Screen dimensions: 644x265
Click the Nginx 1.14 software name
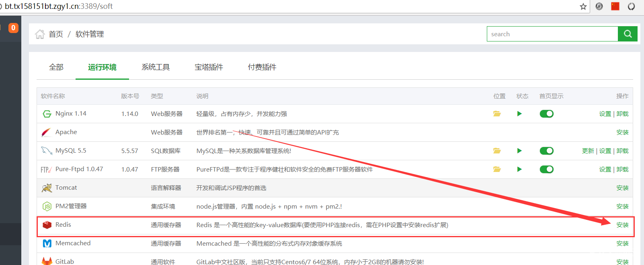click(x=71, y=114)
